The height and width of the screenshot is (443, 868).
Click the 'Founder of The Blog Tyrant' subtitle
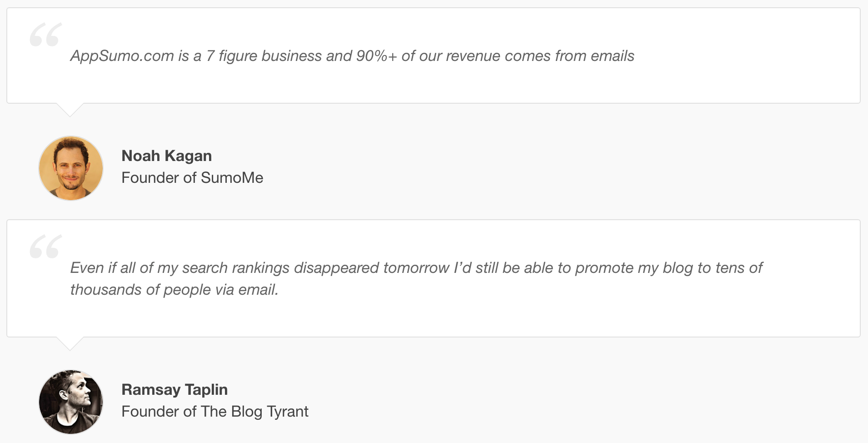point(215,412)
